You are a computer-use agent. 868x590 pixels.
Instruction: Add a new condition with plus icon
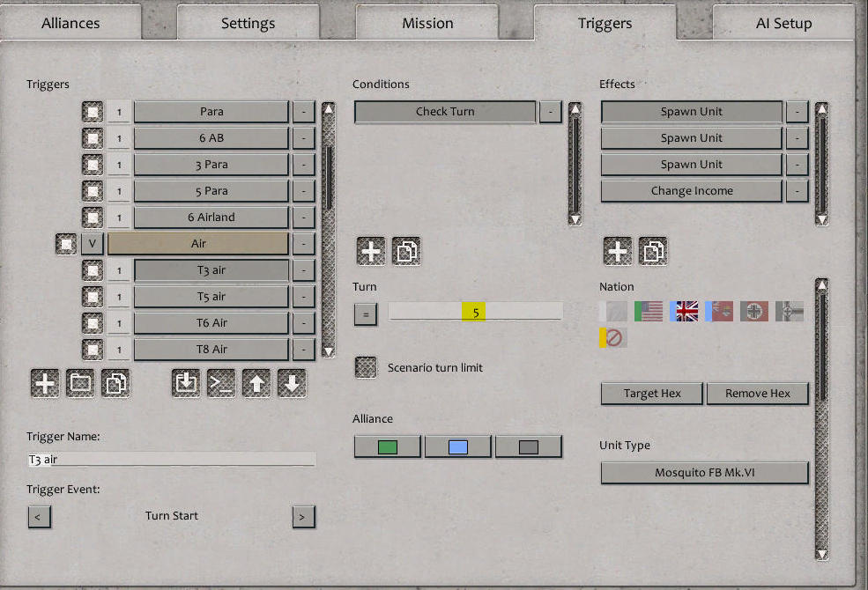point(371,251)
